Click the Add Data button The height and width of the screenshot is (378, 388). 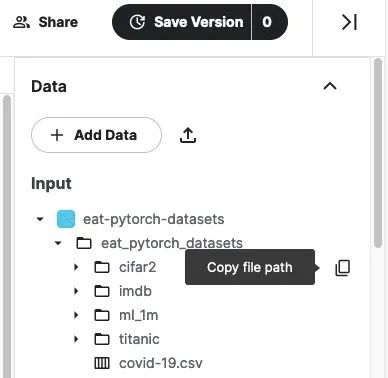(96, 135)
